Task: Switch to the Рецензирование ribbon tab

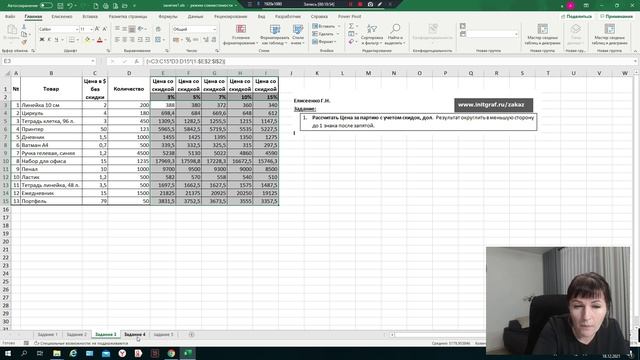Action: point(230,16)
